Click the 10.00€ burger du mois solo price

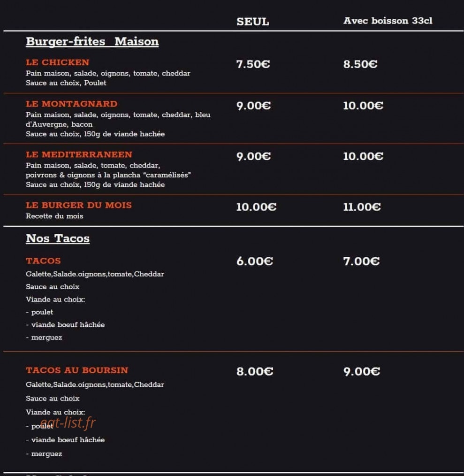[256, 207]
